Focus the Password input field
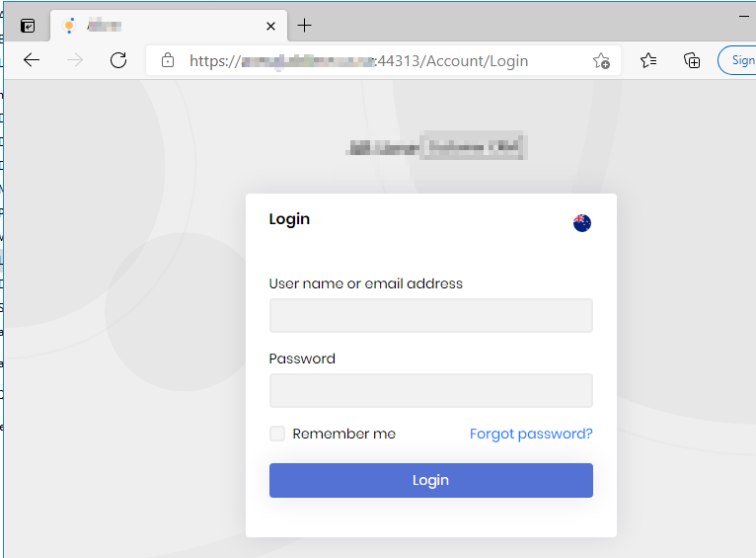 (x=430, y=391)
